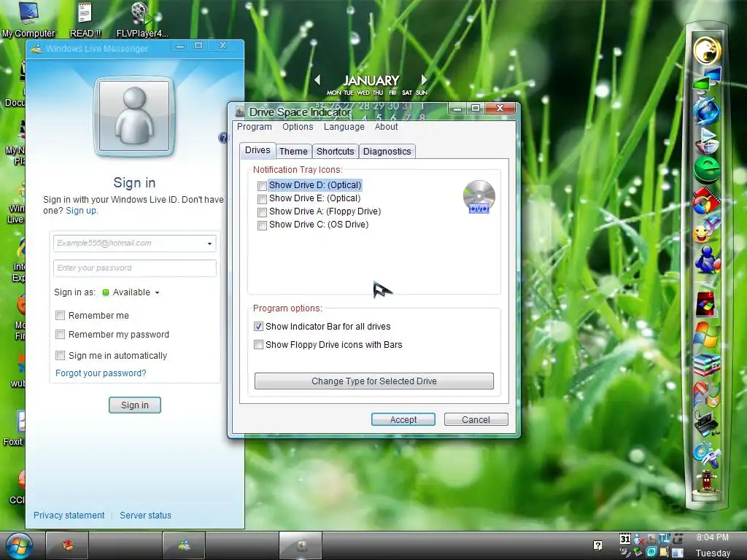Screen dimensions: 747x560
Task: Launch the film strip media dock icon
Action: [x=707, y=201]
